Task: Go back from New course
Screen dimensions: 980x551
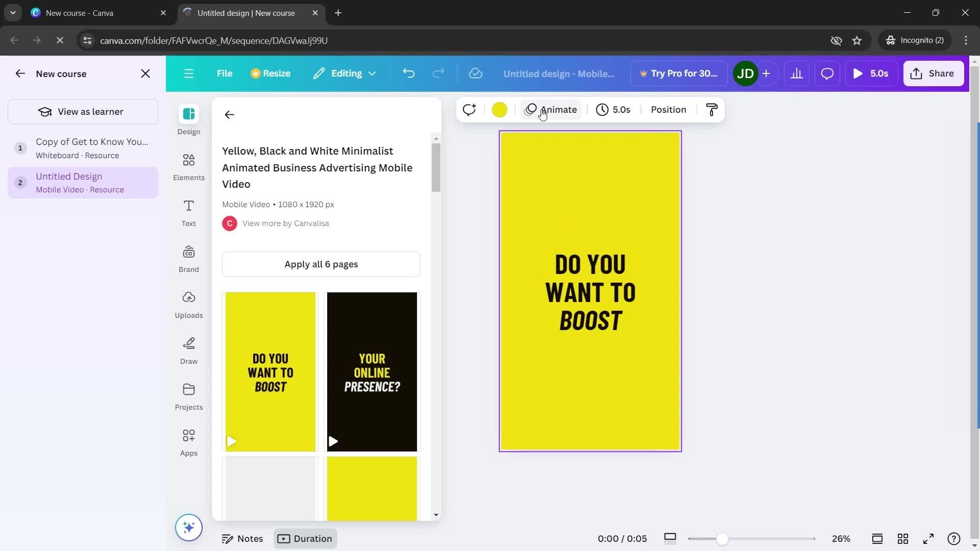Action: click(x=20, y=73)
